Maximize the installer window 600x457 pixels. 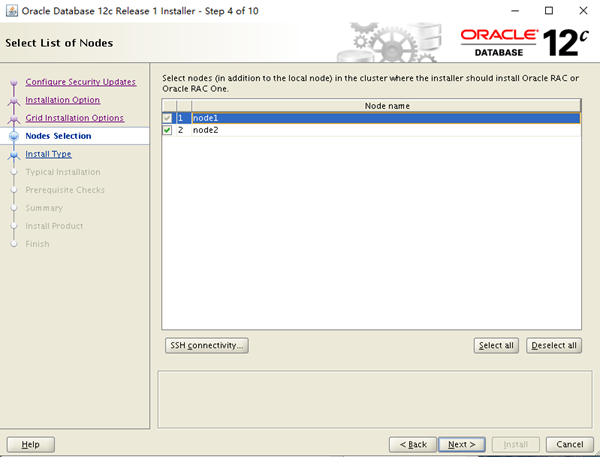(x=549, y=11)
